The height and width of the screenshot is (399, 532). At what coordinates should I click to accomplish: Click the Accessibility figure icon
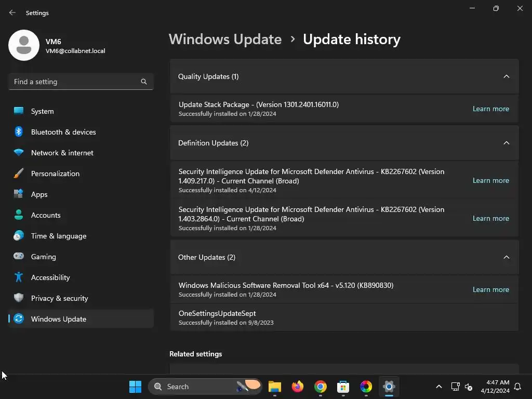19,277
